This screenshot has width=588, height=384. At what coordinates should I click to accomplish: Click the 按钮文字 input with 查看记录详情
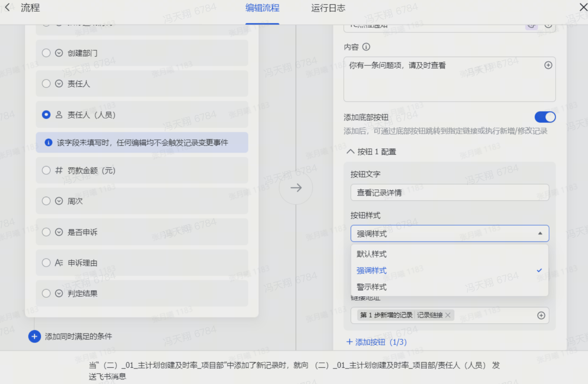(449, 192)
